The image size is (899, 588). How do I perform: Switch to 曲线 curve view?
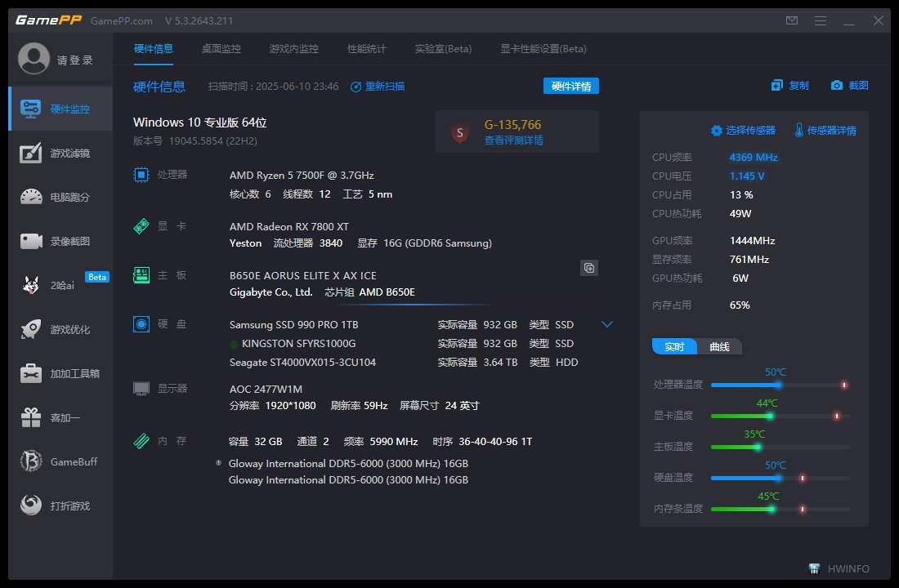[x=719, y=347]
